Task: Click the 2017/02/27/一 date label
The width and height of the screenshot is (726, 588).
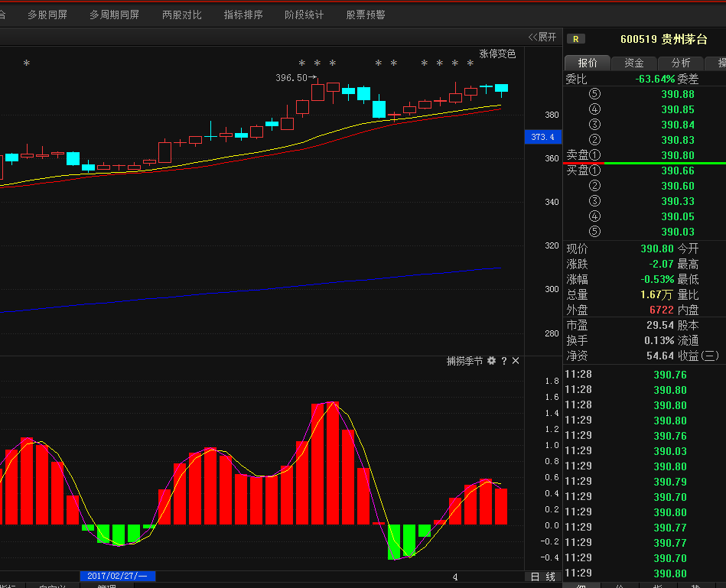Action: pyautogui.click(x=118, y=576)
